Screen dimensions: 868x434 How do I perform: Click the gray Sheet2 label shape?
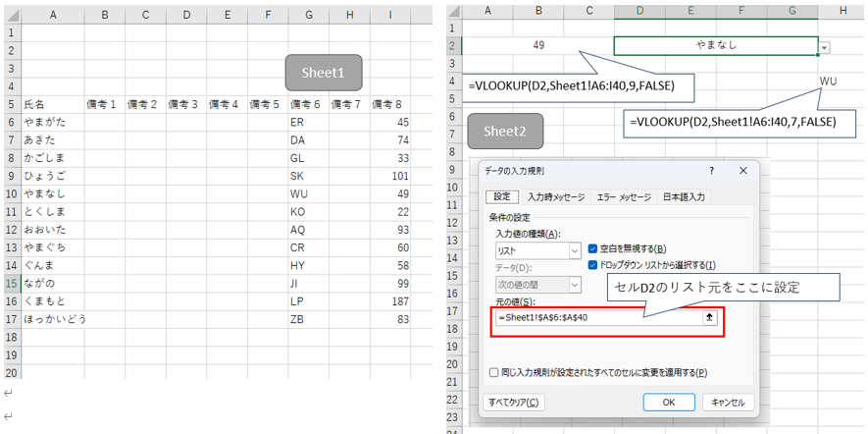[x=505, y=132]
